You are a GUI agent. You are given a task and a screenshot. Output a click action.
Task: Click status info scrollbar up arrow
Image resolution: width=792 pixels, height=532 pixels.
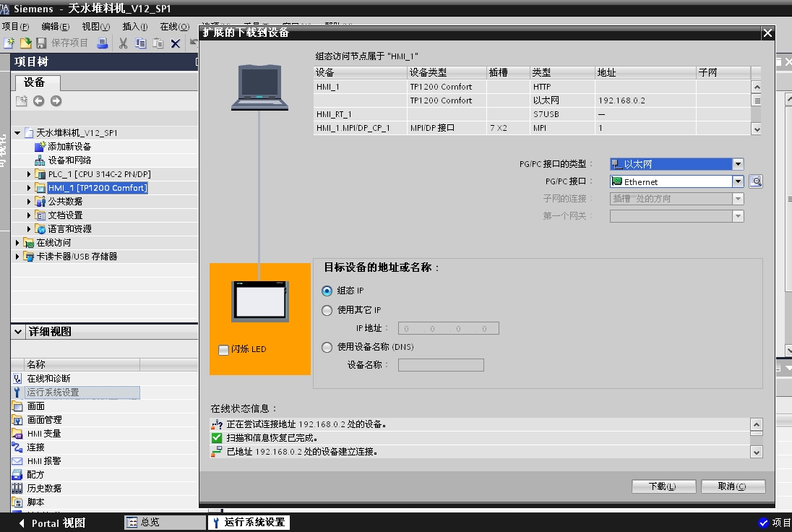click(756, 424)
